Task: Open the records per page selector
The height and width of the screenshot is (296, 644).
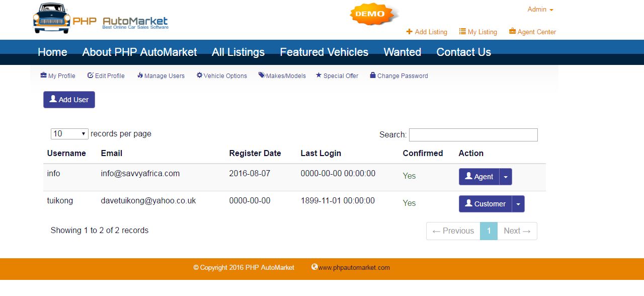Action: [x=69, y=134]
